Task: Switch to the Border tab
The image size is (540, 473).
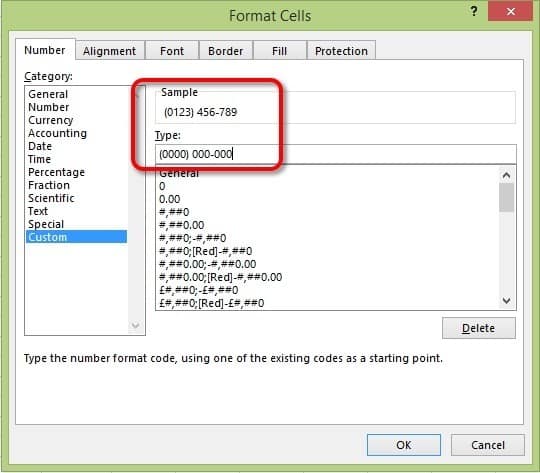Action: pos(226,51)
